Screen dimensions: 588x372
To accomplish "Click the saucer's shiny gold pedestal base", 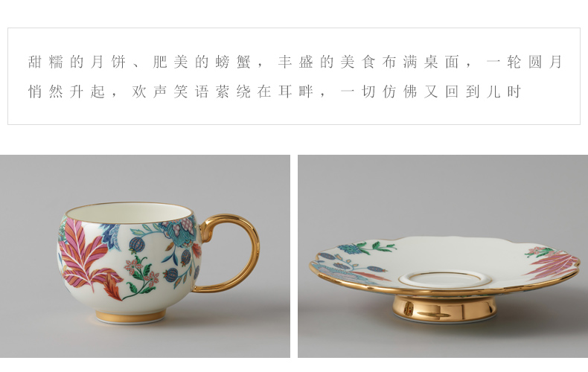I will [x=444, y=308].
